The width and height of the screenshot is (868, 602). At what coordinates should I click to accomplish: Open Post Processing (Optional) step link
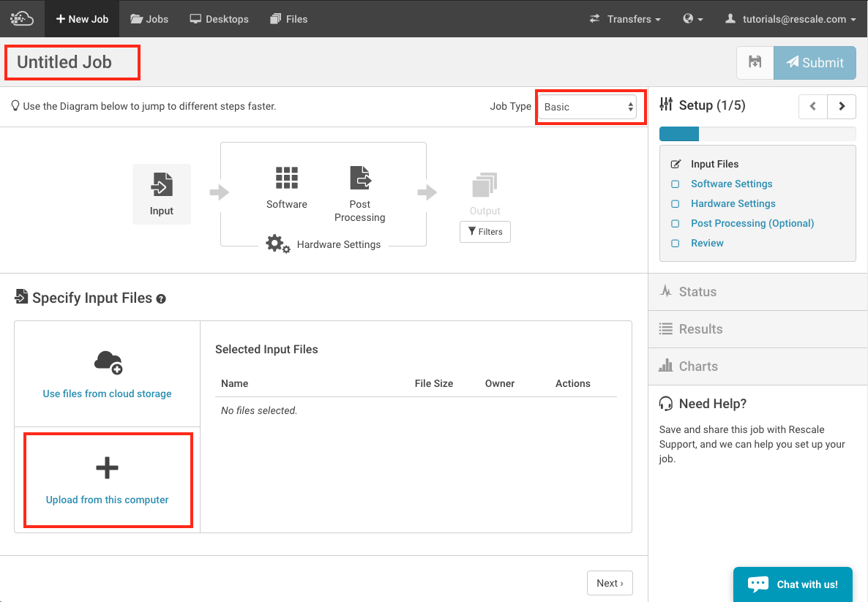click(752, 223)
